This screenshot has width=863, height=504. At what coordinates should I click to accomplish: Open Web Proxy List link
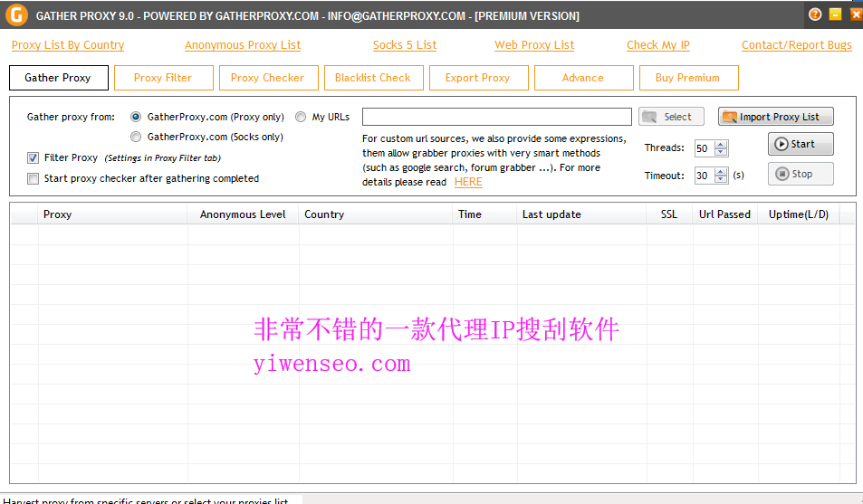534,45
